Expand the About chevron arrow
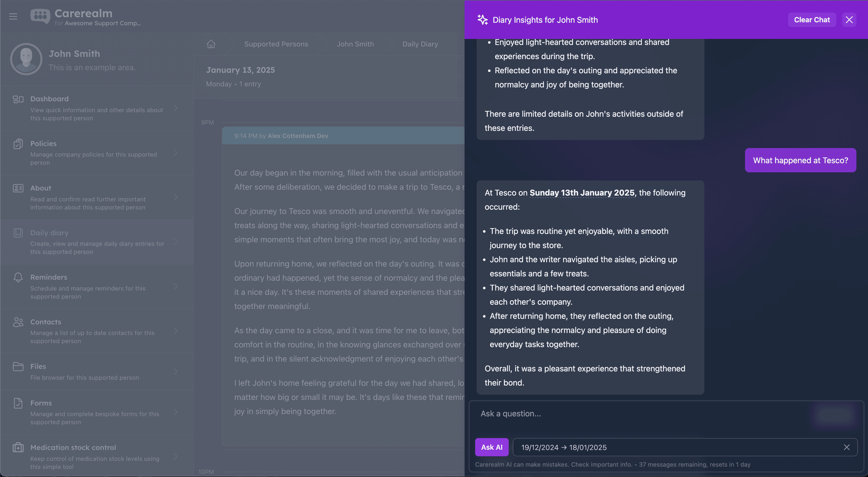868x477 pixels. click(175, 197)
